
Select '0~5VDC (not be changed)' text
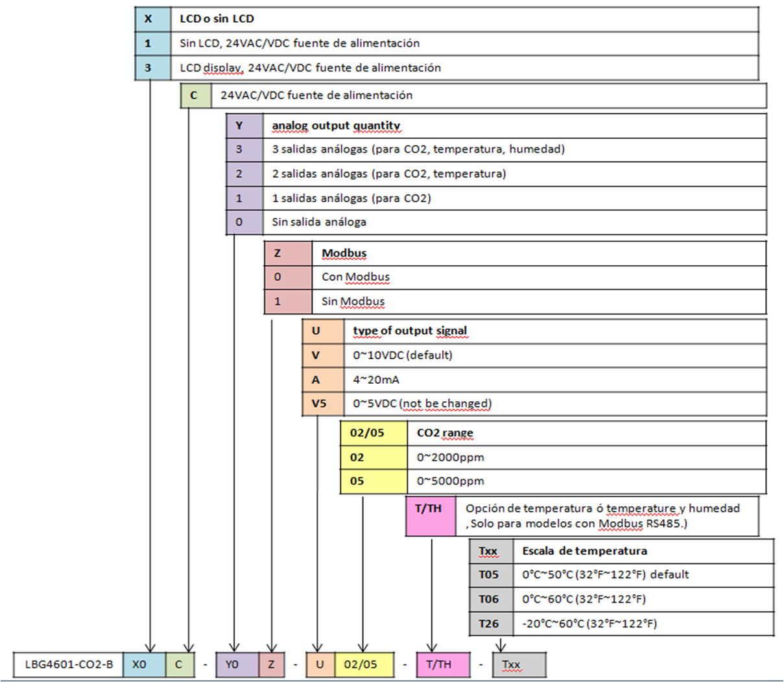pyautogui.click(x=422, y=404)
